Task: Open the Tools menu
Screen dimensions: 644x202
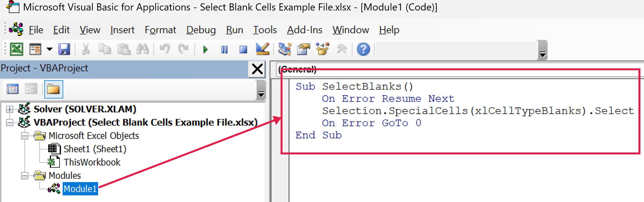Action: click(x=265, y=30)
